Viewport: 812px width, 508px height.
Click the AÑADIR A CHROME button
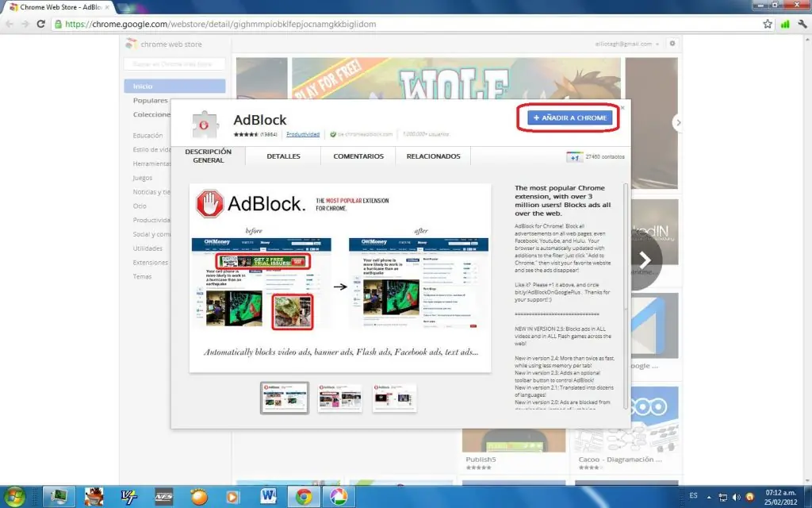569,117
